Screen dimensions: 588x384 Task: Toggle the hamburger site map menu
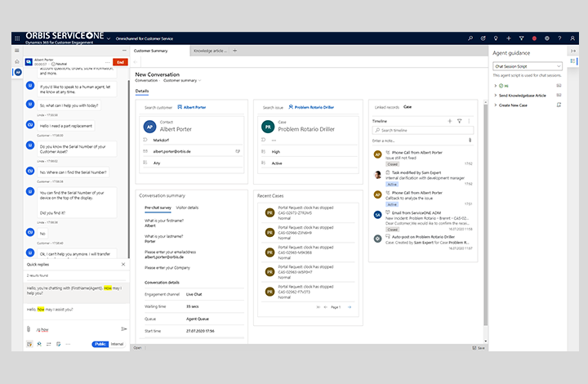(17, 51)
